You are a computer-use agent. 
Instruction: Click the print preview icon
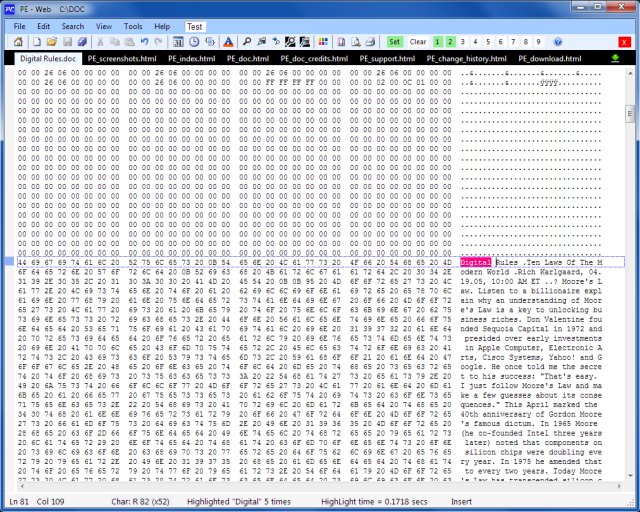tap(356, 42)
